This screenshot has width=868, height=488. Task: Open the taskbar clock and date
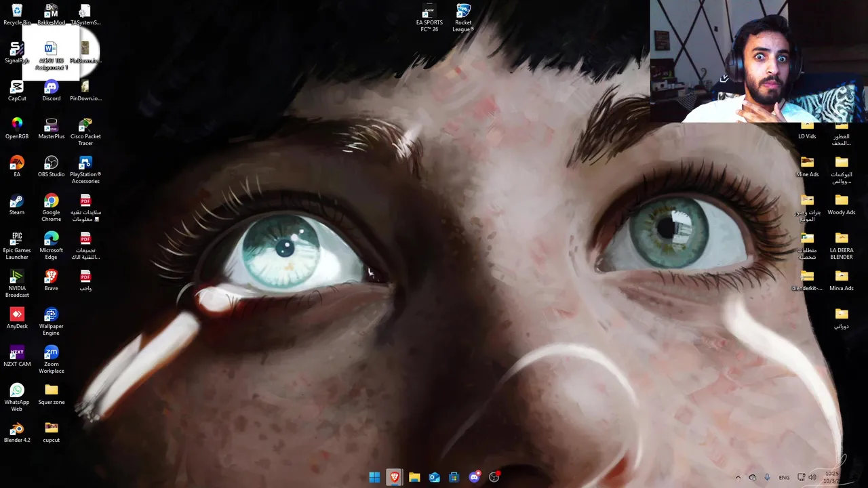[833, 477]
